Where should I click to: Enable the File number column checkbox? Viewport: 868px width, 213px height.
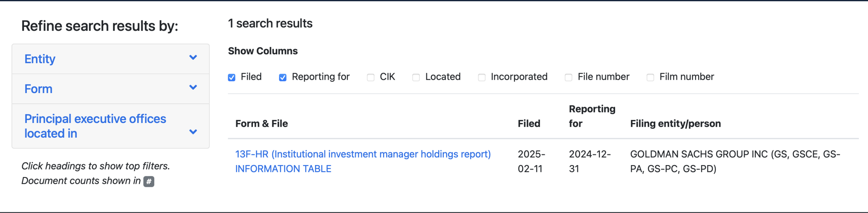click(569, 77)
